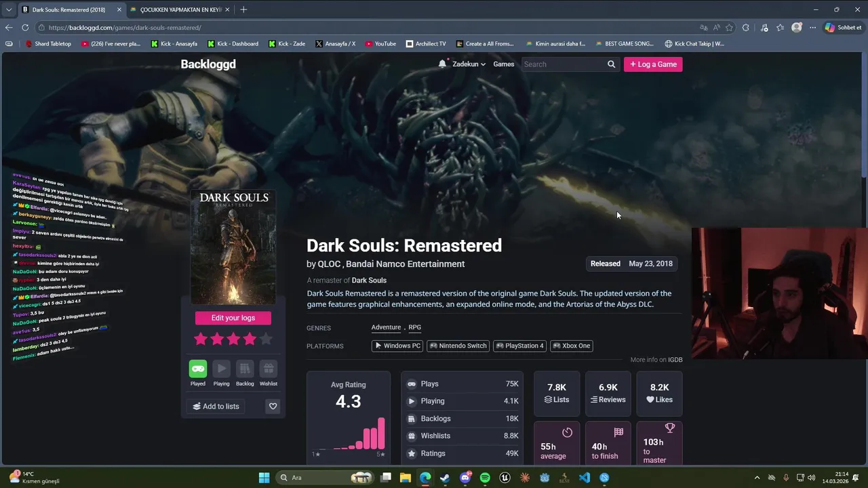Open a new browser tab
The width and height of the screenshot is (868, 488).
[x=243, y=9]
